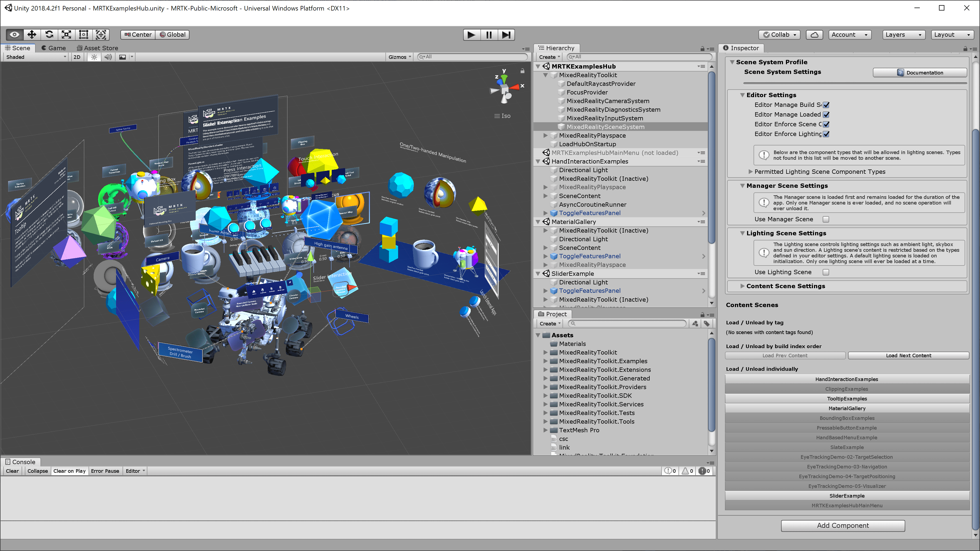Mute scene view audio via the speaker icon
The width and height of the screenshot is (980, 551).
coord(108,57)
